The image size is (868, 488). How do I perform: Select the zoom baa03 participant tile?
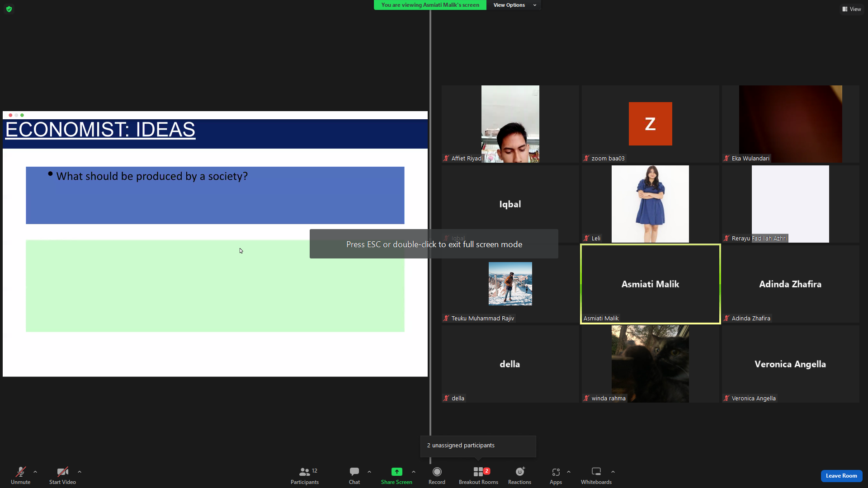point(650,124)
